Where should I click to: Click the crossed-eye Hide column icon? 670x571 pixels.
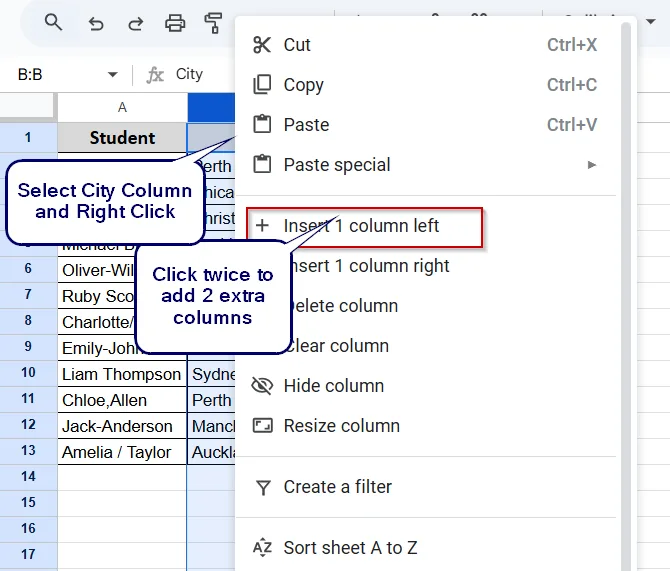(x=262, y=386)
